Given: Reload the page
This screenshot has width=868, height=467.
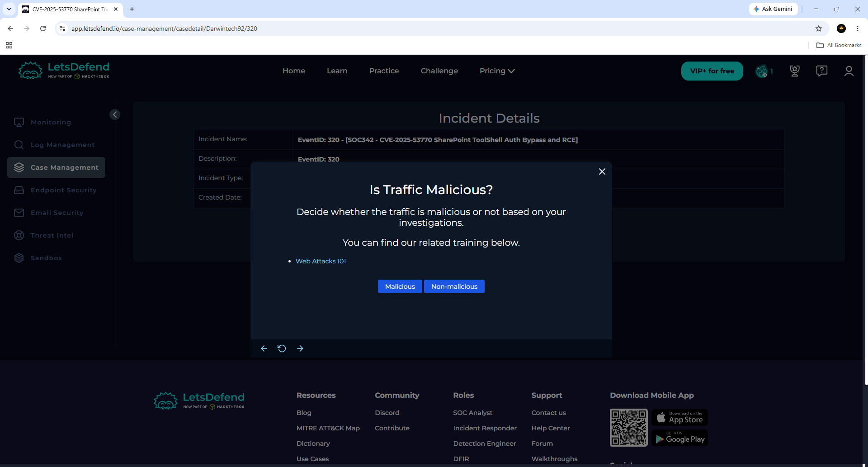Looking at the screenshot, I should coord(43,29).
